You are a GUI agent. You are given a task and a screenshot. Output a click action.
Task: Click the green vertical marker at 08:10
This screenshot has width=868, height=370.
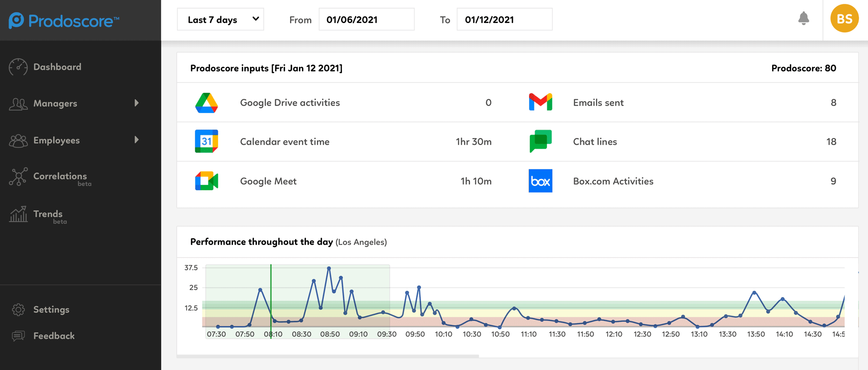271,301
